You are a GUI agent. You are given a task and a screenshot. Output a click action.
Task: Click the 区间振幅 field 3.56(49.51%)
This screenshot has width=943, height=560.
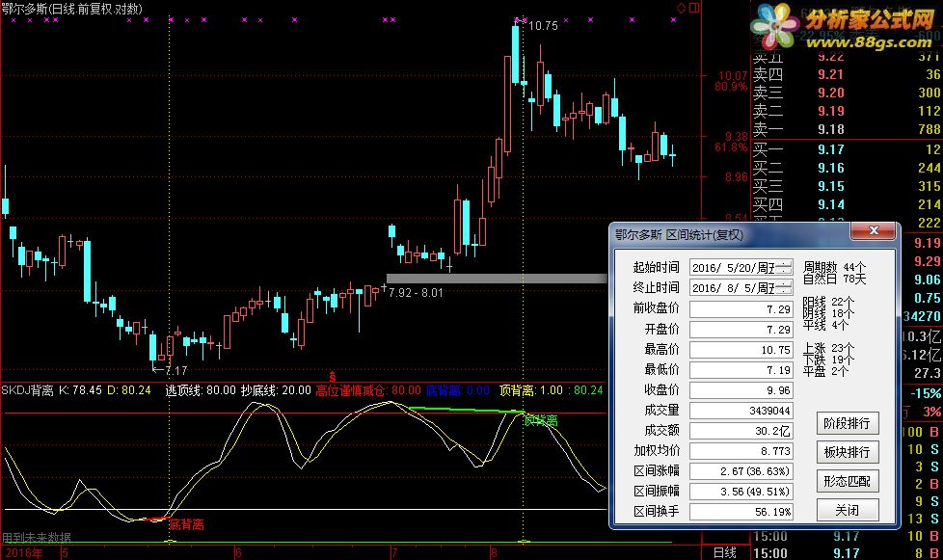click(x=741, y=492)
